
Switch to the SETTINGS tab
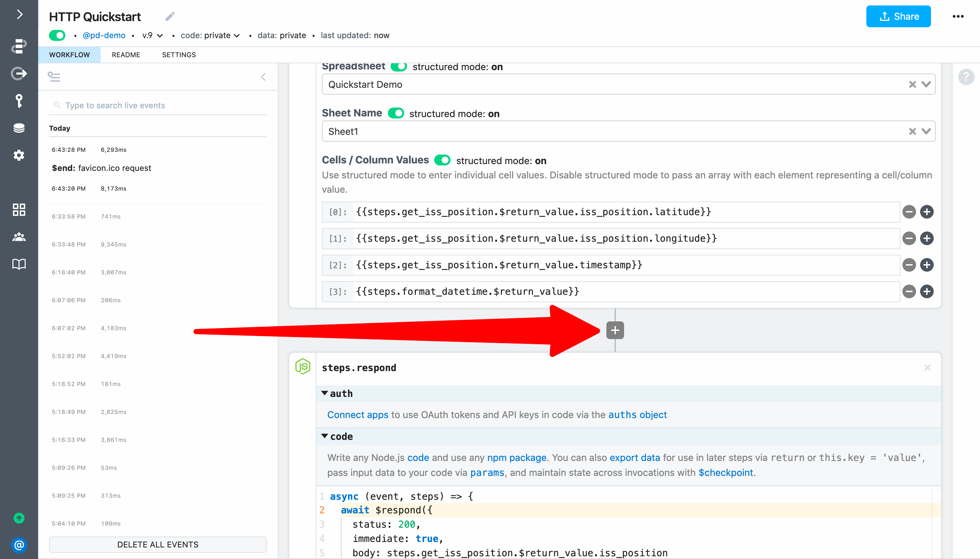(179, 55)
